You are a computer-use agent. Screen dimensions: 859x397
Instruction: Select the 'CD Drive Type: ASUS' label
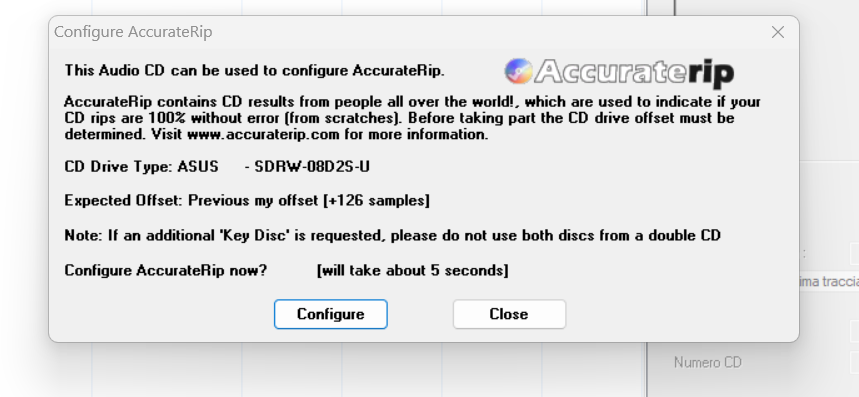pyautogui.click(x=141, y=166)
